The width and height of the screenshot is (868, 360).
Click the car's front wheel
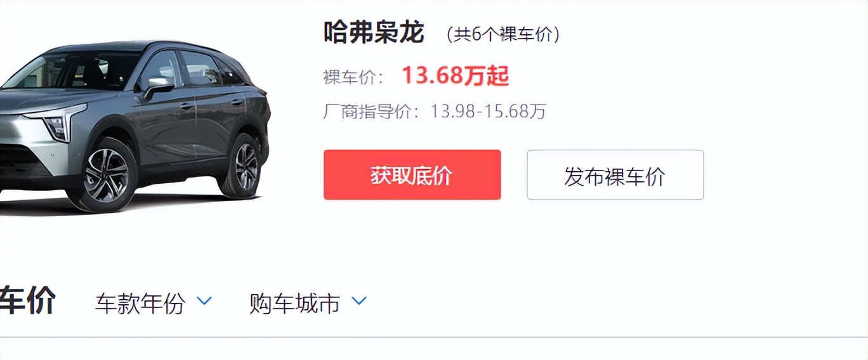105,175
